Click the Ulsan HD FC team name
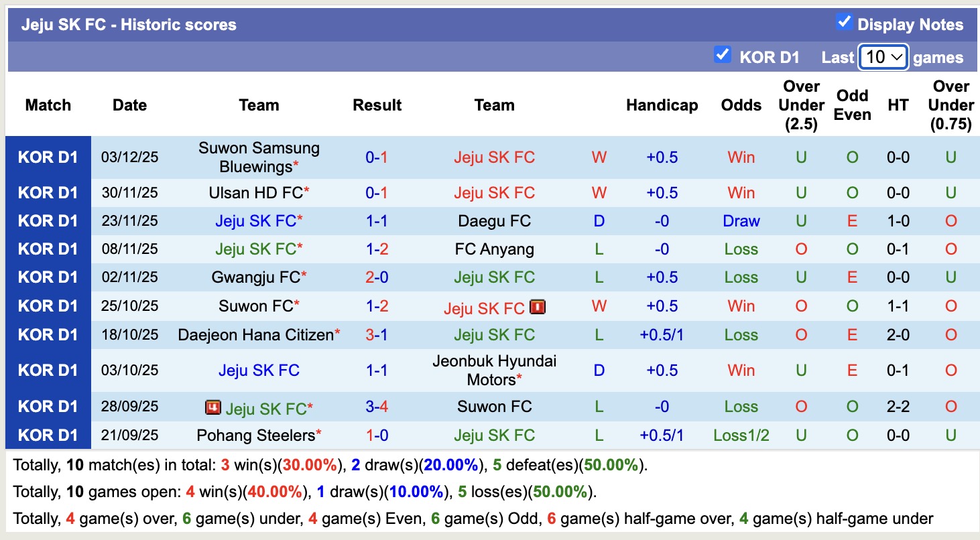This screenshot has height=540, width=980. click(x=256, y=193)
